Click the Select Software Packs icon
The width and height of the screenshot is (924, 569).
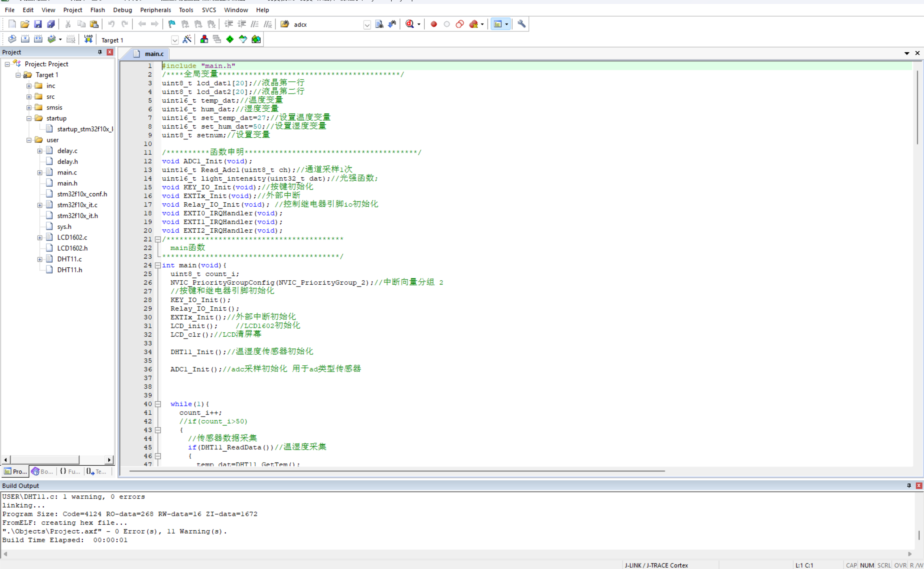click(243, 39)
